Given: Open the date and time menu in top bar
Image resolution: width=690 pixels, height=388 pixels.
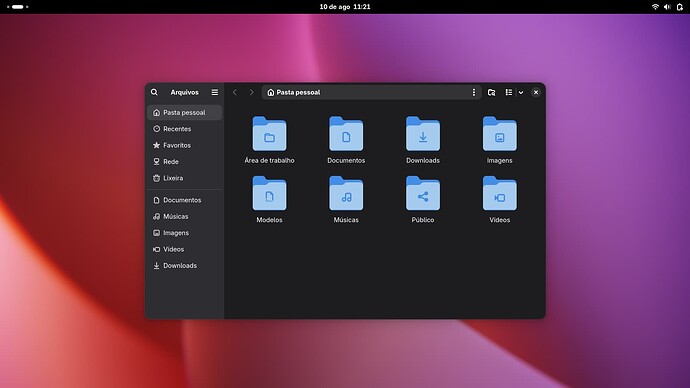Looking at the screenshot, I should coord(345,7).
